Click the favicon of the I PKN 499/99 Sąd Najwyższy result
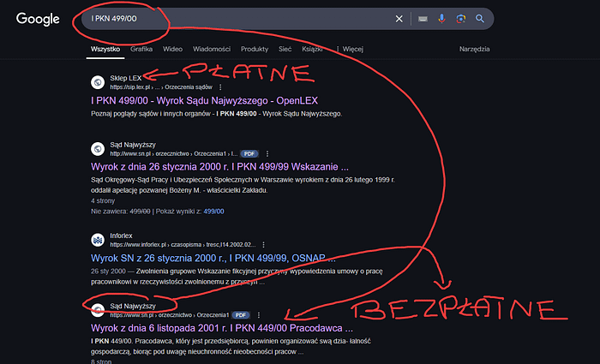 98,149
